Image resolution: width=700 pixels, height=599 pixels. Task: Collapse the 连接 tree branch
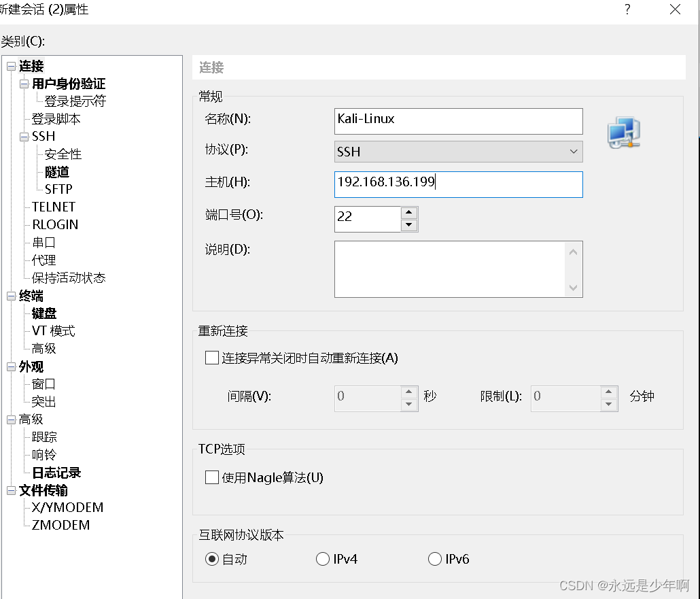coord(10,66)
